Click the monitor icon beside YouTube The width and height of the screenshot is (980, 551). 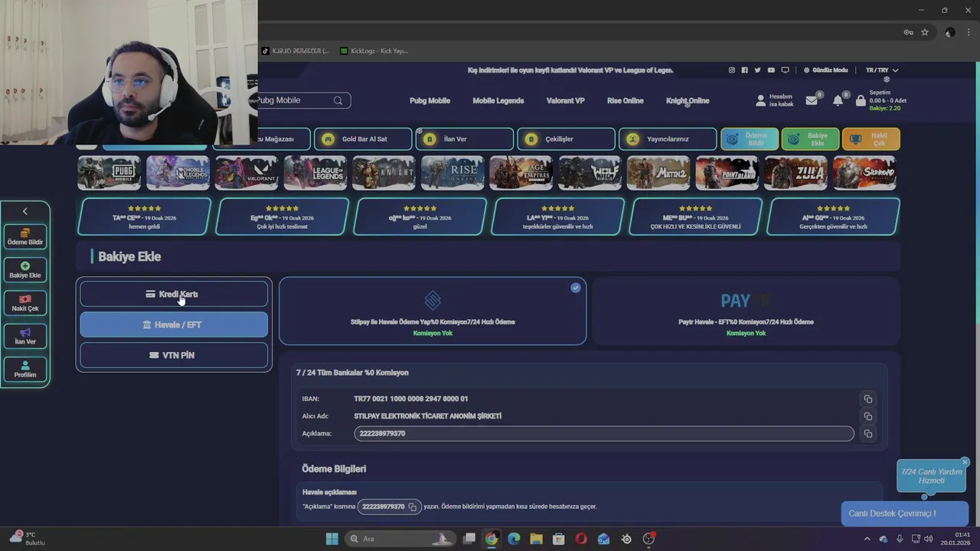[785, 70]
